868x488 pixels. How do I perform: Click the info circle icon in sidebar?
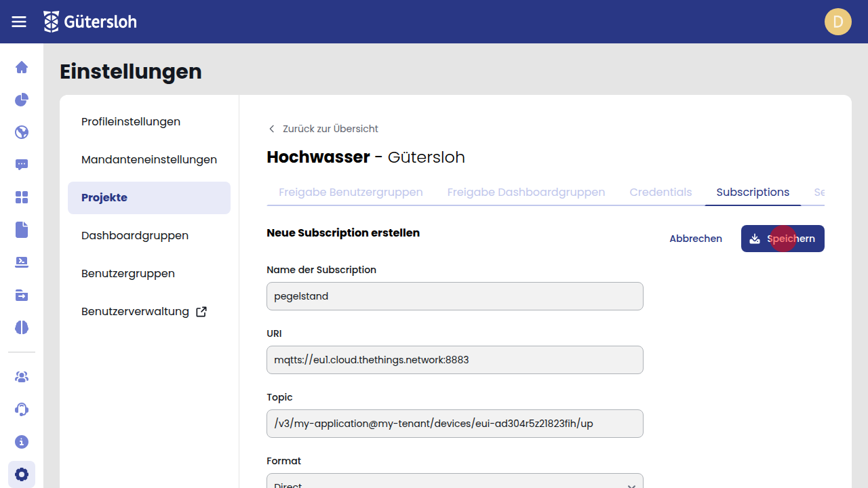[22, 442]
